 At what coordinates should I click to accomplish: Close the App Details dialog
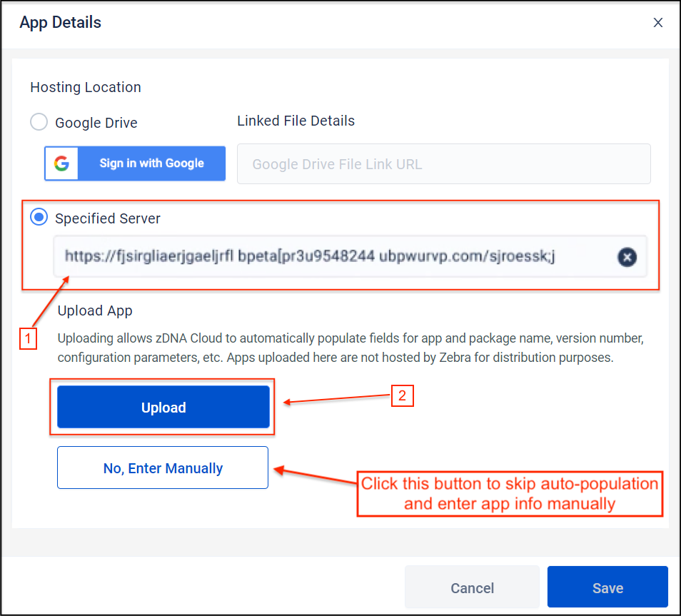coord(657,23)
